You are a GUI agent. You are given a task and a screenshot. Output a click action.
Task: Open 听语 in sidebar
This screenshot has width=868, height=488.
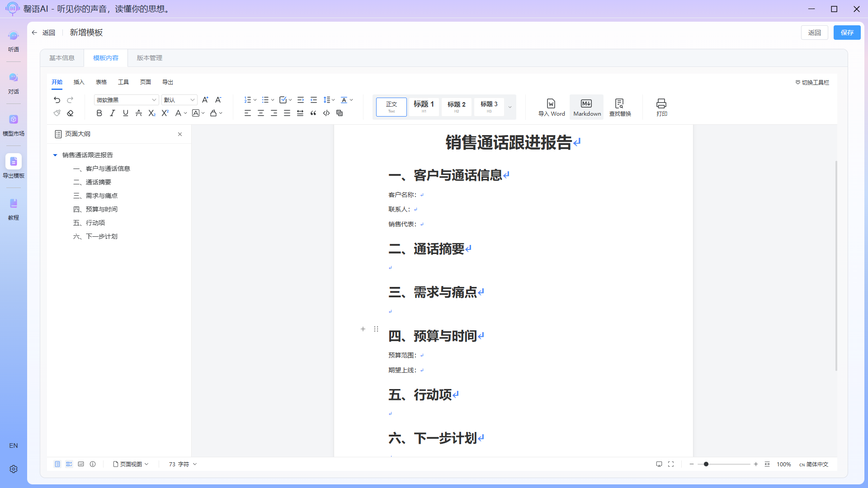[x=14, y=42]
